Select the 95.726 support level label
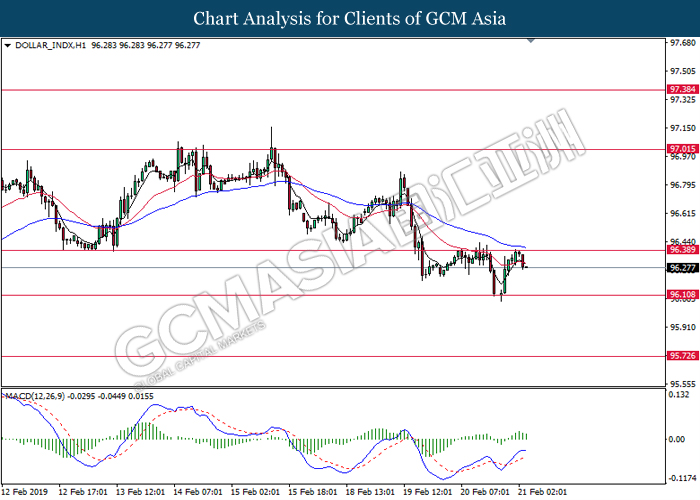This screenshot has height=500, width=700. tap(682, 356)
